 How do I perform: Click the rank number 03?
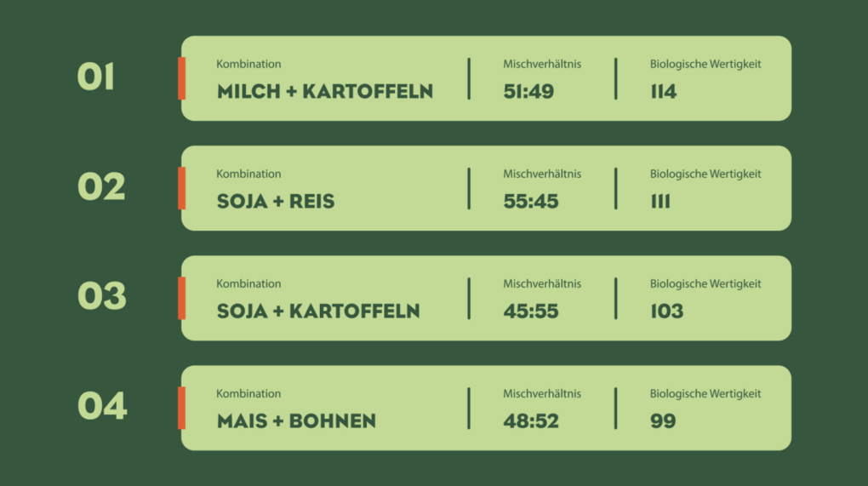tap(102, 296)
